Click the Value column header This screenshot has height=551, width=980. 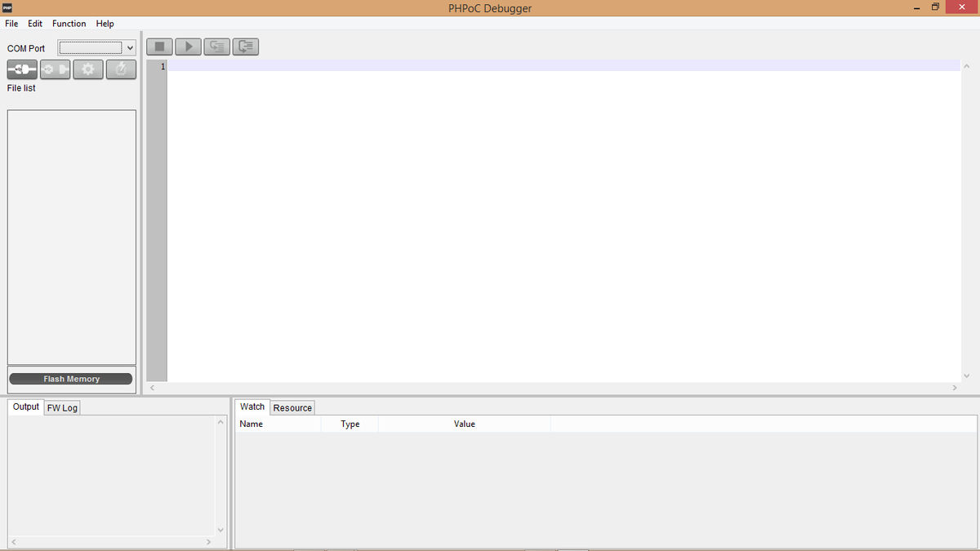pyautogui.click(x=464, y=424)
